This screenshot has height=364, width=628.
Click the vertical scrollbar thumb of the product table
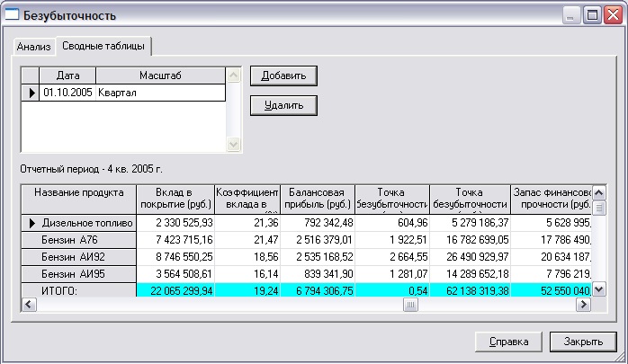pos(599,208)
